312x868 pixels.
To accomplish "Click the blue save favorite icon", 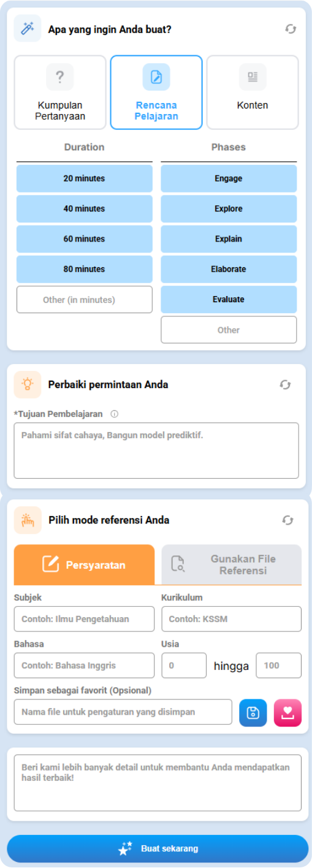I will [x=253, y=713].
